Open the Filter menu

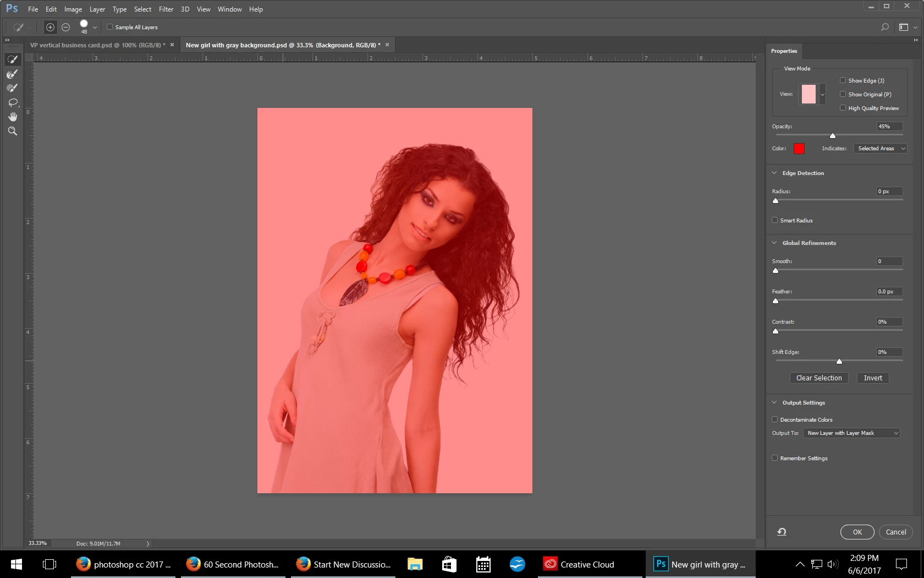(x=166, y=9)
